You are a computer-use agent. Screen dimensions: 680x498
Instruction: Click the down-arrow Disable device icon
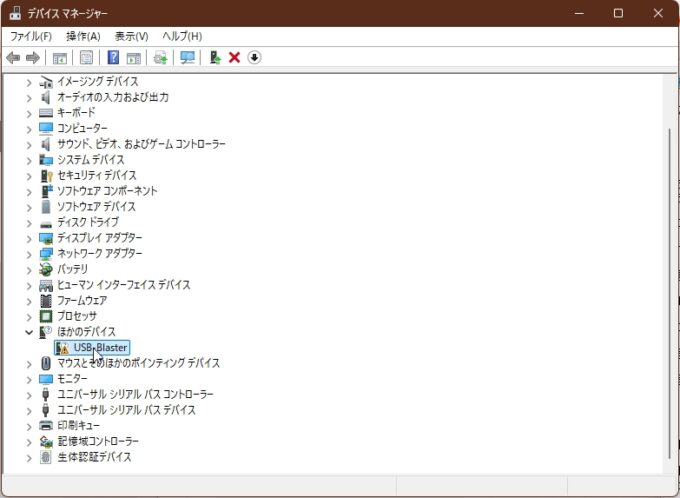coord(254,57)
